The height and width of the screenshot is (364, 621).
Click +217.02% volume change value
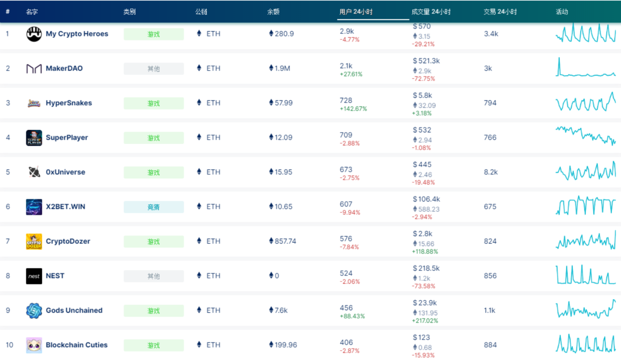pos(425,321)
